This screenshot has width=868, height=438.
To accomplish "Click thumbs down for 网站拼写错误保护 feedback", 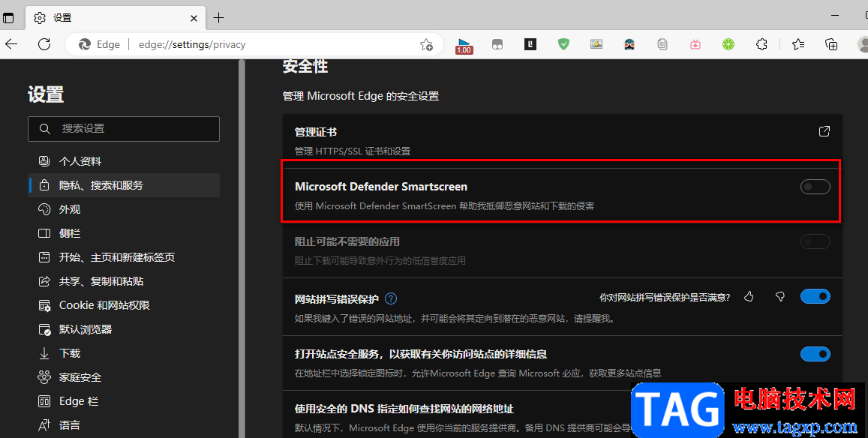I will 780,297.
